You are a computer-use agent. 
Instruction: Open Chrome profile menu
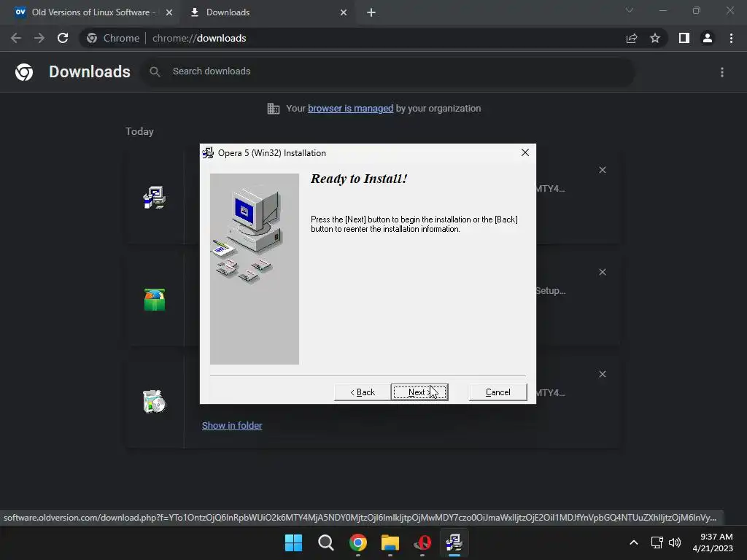coord(708,38)
